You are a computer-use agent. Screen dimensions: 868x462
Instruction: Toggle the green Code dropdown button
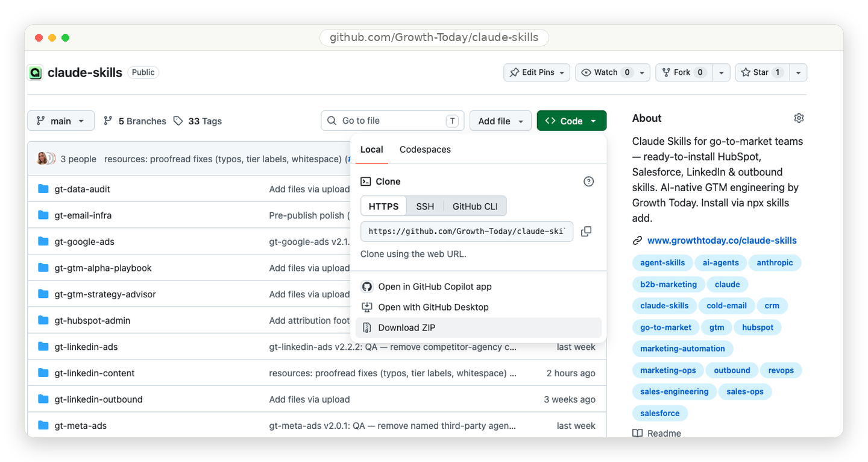click(x=571, y=121)
